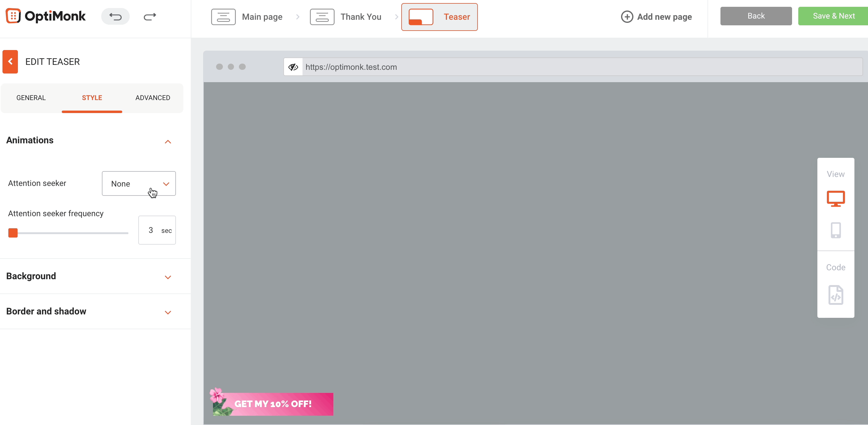This screenshot has width=868, height=425.
Task: Open the Main page step
Action: click(247, 17)
